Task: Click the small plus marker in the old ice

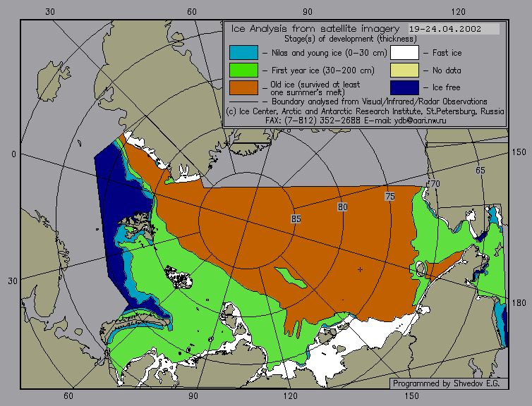Action: [x=360, y=269]
